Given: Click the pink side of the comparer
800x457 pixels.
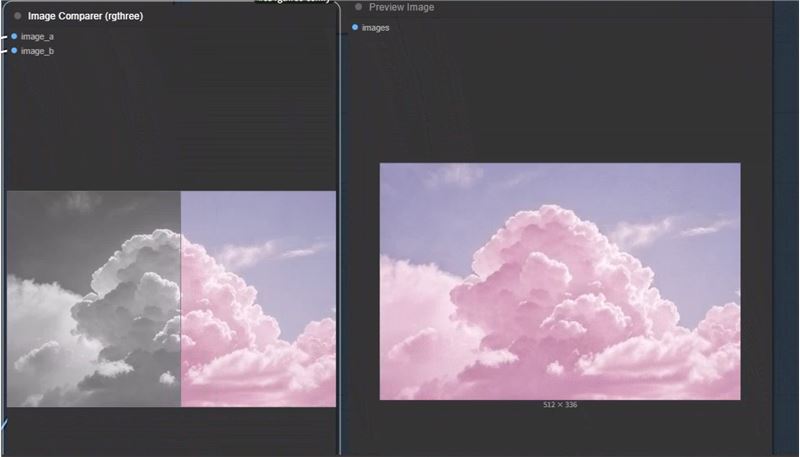Looking at the screenshot, I should [x=258, y=298].
